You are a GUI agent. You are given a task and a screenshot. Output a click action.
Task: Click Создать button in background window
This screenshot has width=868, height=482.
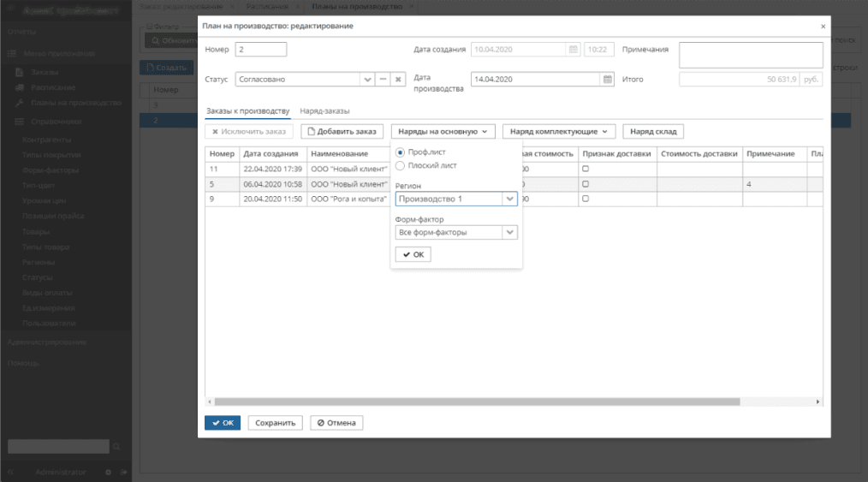(x=167, y=68)
